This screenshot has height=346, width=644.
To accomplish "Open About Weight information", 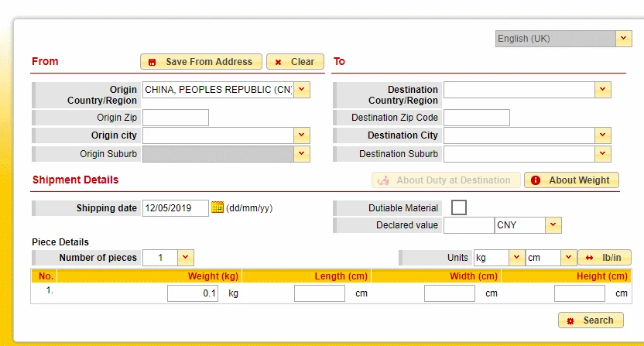I will (x=571, y=180).
